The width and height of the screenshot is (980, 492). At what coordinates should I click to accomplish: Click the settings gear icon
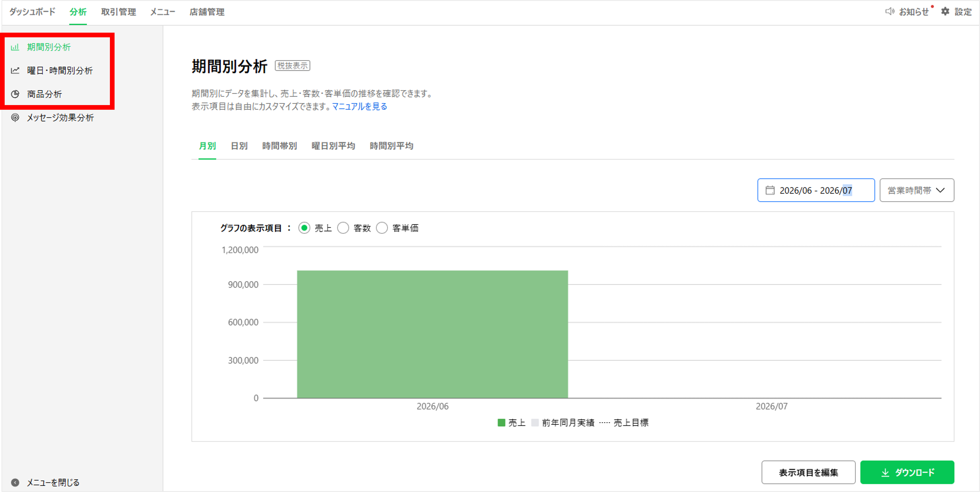coord(945,11)
